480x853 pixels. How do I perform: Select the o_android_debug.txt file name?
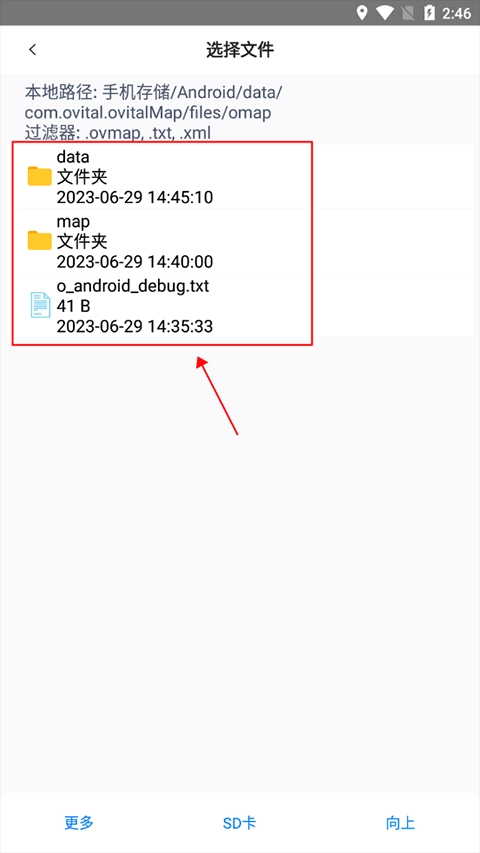click(x=133, y=286)
